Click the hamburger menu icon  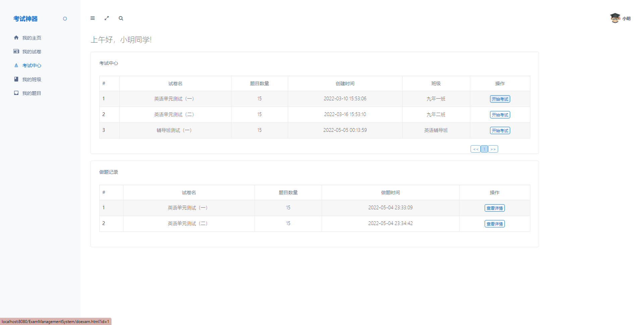pos(93,18)
